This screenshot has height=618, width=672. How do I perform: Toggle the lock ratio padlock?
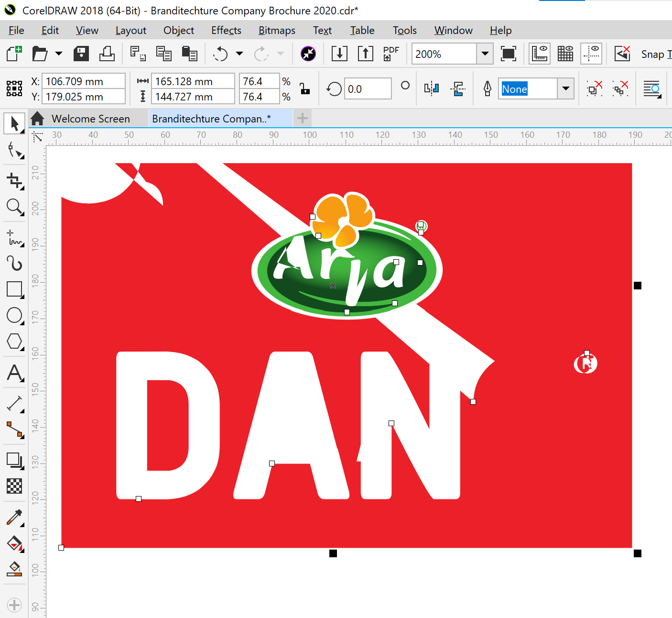(x=304, y=88)
